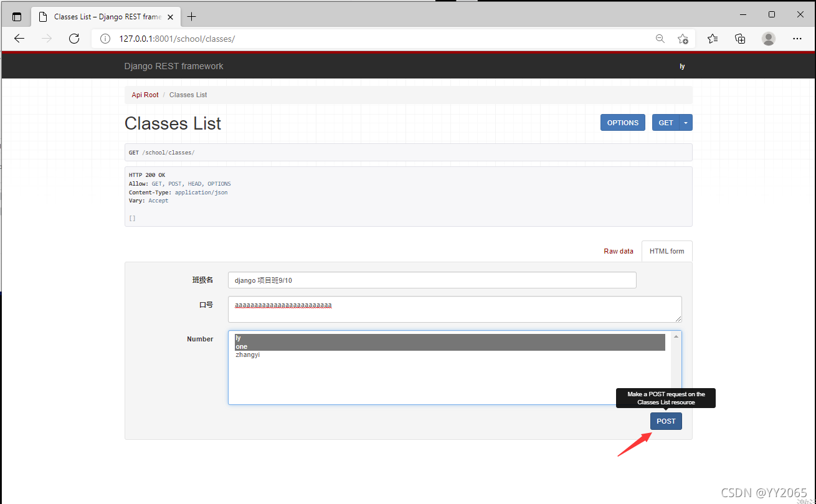The width and height of the screenshot is (816, 504).
Task: Open the browser profile avatar
Action: [769, 39]
